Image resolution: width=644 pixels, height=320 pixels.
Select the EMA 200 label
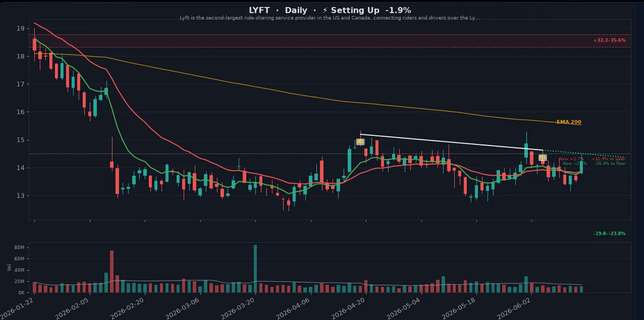569,122
